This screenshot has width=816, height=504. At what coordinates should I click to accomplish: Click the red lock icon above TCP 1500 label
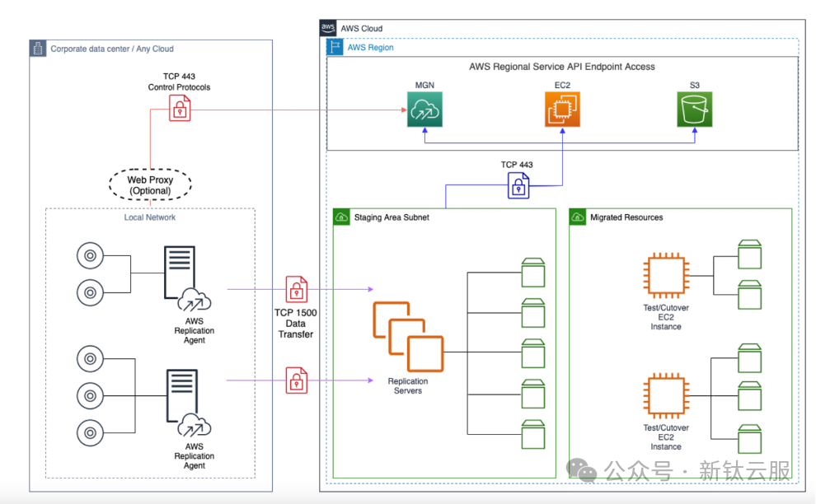click(297, 289)
